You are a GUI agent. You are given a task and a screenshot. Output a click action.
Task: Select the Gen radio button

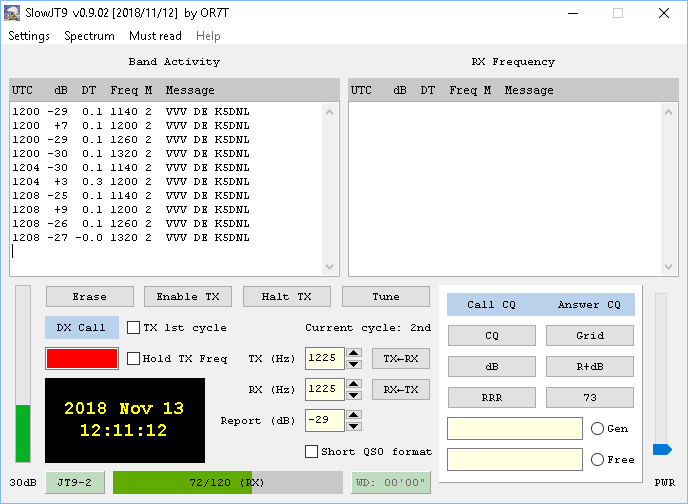[597, 429]
